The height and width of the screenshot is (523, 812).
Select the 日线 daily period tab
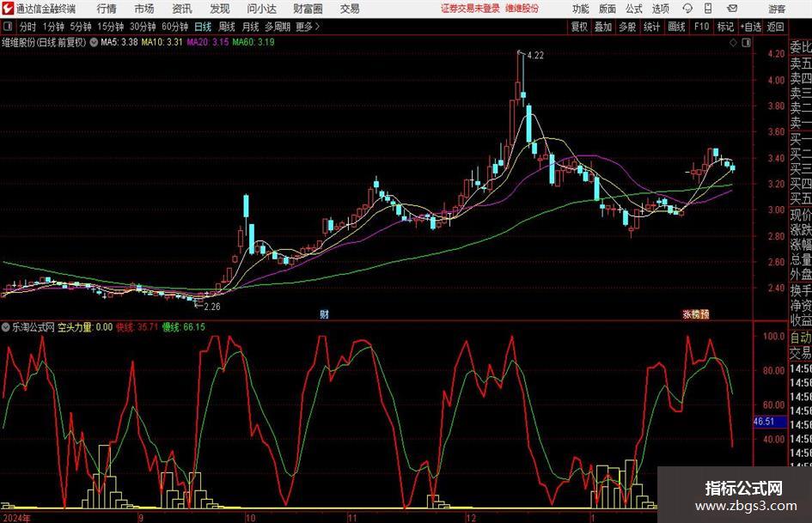point(203,27)
